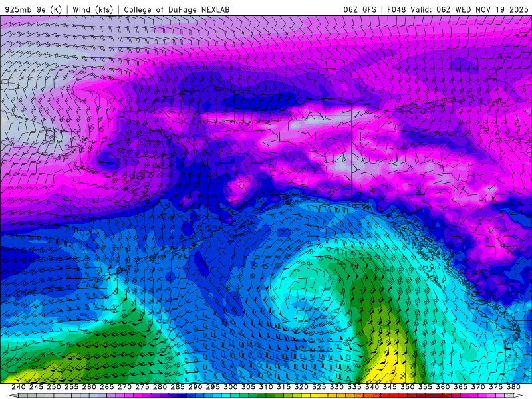532x399 pixels.
Task: Select the 285 value on the color scale
Action: (178, 387)
